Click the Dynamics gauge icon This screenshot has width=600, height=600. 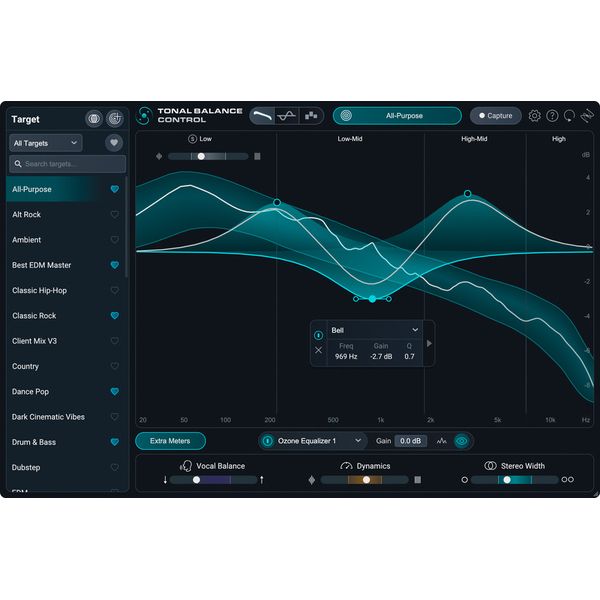point(346,466)
